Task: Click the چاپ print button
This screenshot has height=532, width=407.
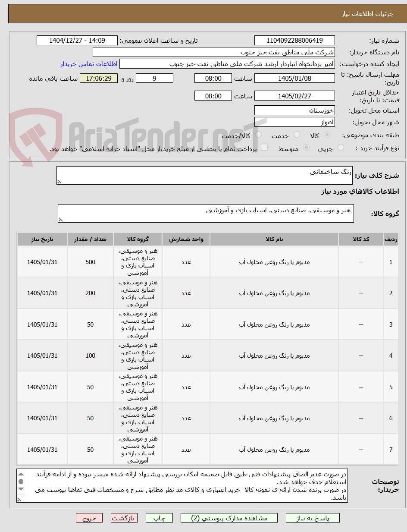Action: tap(159, 518)
